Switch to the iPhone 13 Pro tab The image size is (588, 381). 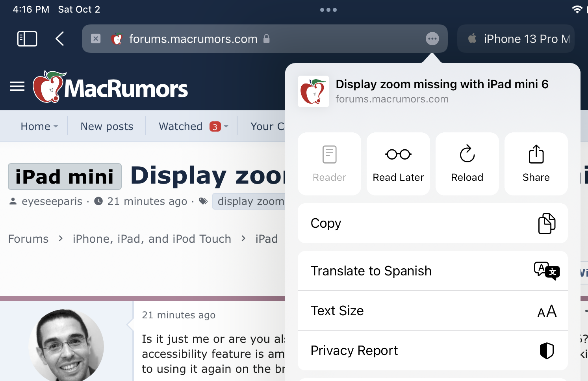[516, 39]
